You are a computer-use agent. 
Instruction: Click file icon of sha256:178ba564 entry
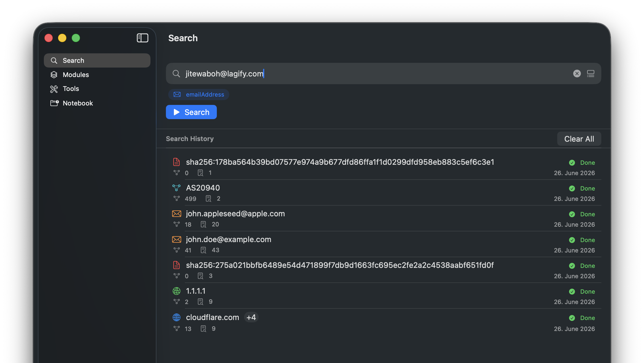176,162
